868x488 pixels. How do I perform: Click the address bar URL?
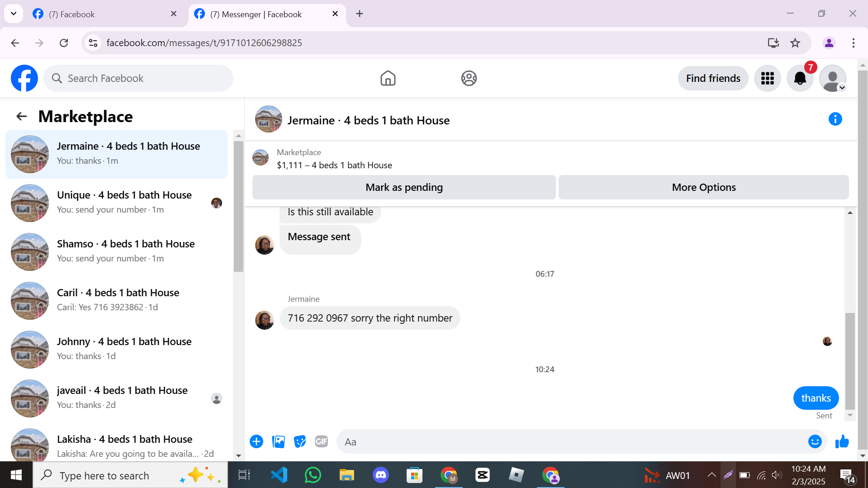point(204,43)
